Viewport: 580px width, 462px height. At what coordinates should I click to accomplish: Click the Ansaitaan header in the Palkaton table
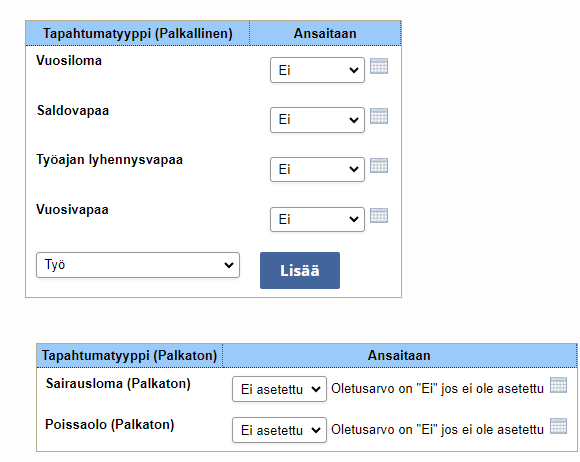point(399,355)
